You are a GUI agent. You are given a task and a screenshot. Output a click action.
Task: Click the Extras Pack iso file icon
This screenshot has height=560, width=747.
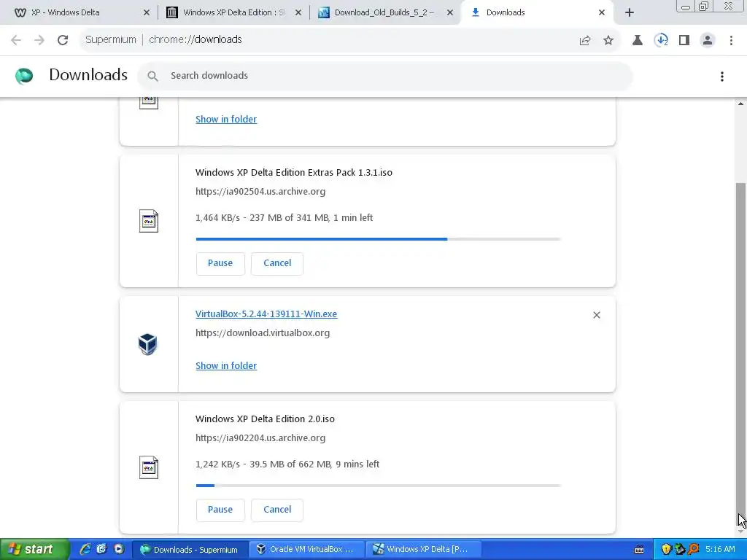[149, 221]
